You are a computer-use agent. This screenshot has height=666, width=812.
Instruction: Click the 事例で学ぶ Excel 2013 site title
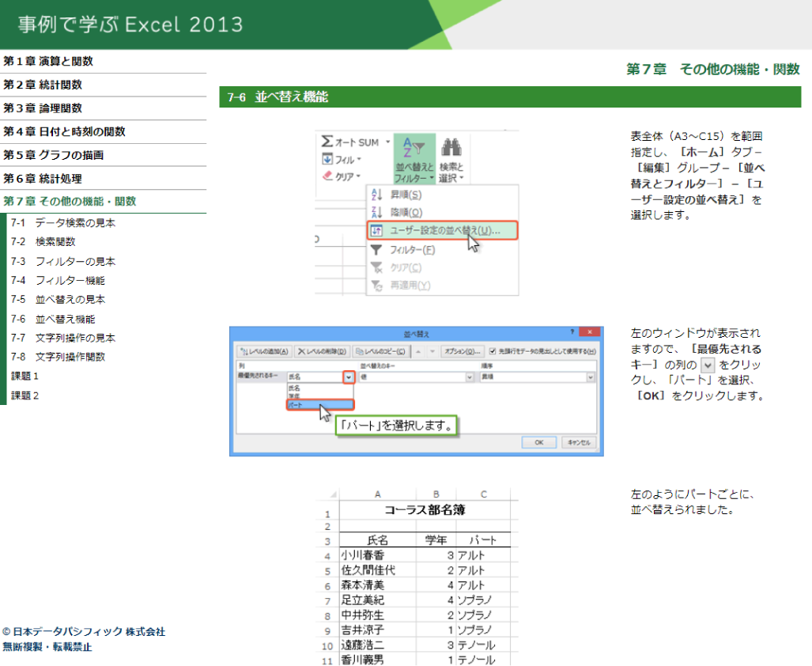tap(130, 25)
